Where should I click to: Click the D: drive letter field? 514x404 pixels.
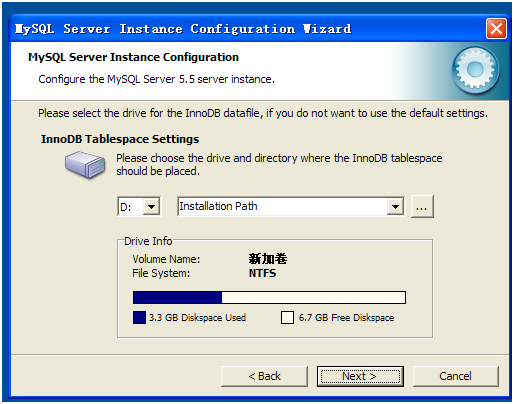[x=131, y=207]
